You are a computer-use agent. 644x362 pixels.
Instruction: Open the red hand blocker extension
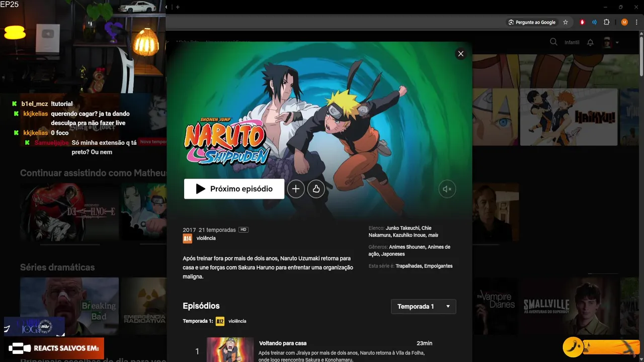[x=583, y=22]
